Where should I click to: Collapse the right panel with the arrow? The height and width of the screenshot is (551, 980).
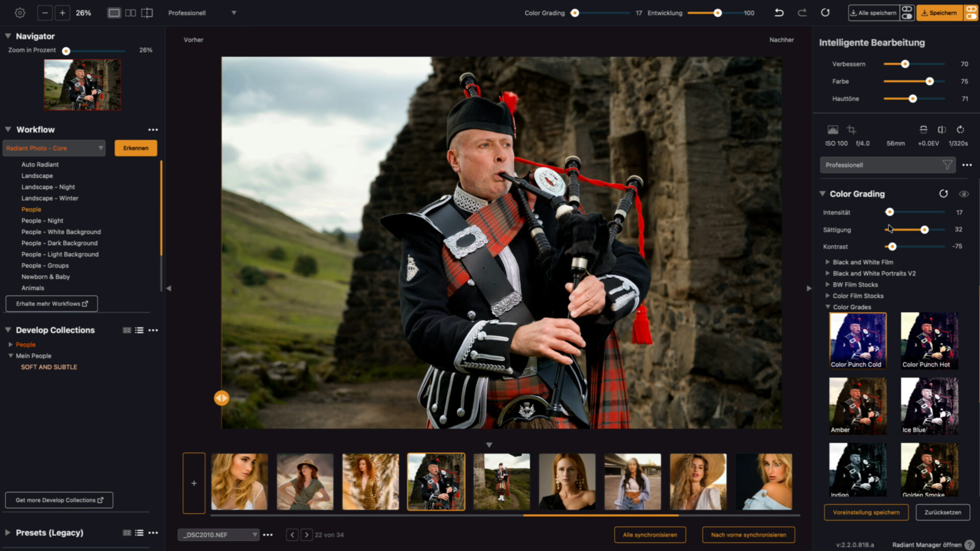pyautogui.click(x=809, y=288)
